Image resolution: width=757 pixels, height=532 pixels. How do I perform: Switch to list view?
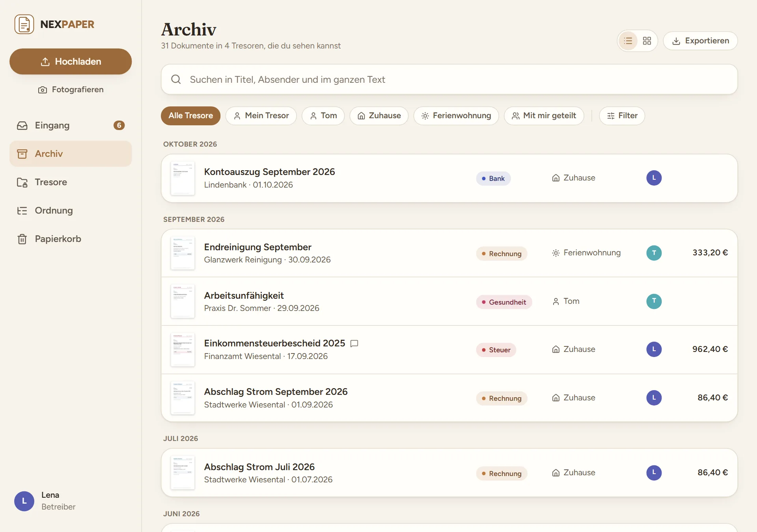click(628, 41)
